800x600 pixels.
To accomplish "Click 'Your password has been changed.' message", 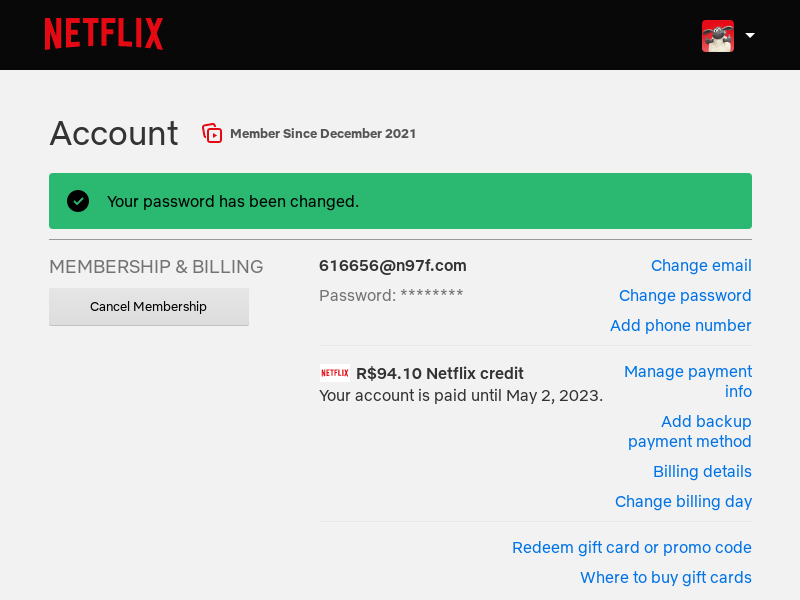I will 233,202.
